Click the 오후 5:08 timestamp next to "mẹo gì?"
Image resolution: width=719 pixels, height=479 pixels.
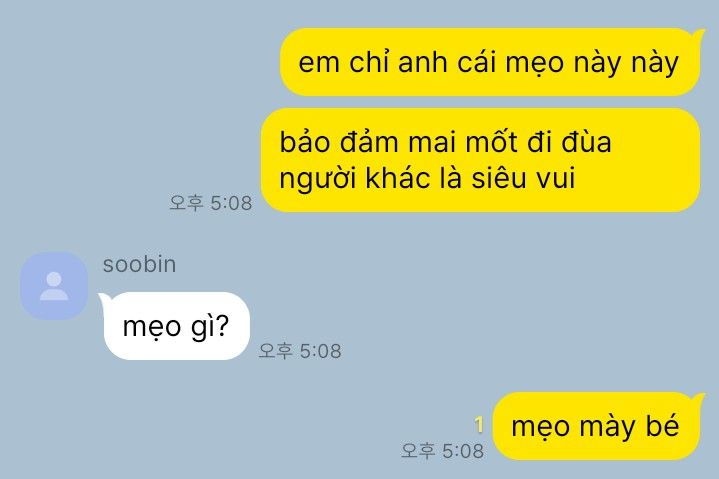(300, 351)
